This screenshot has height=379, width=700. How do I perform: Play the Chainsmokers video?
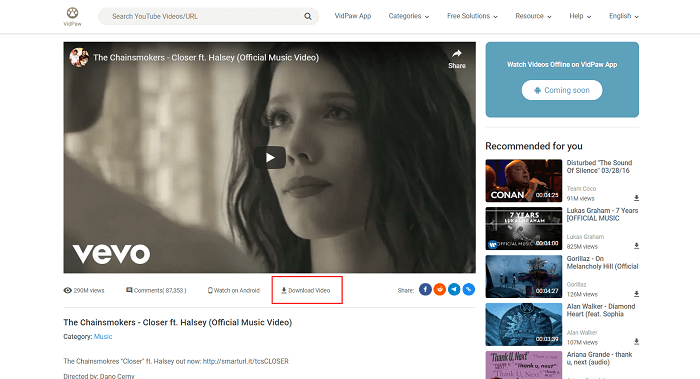click(x=270, y=158)
